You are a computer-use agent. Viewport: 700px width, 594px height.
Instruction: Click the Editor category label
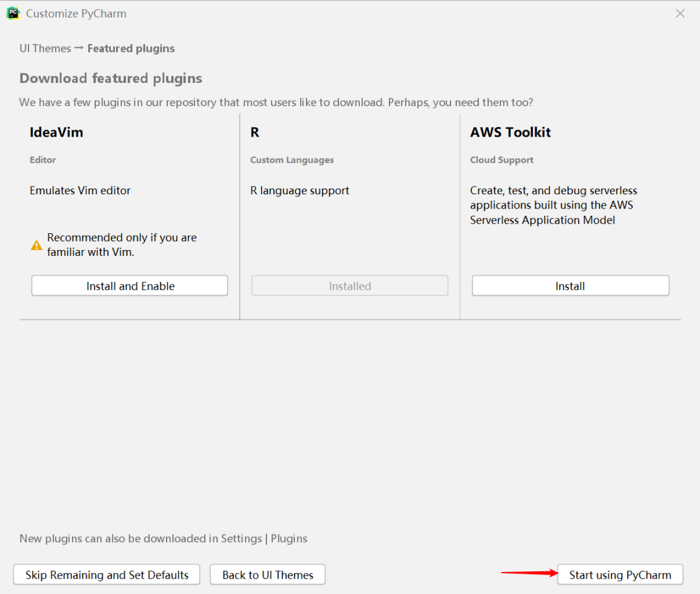[43, 160]
